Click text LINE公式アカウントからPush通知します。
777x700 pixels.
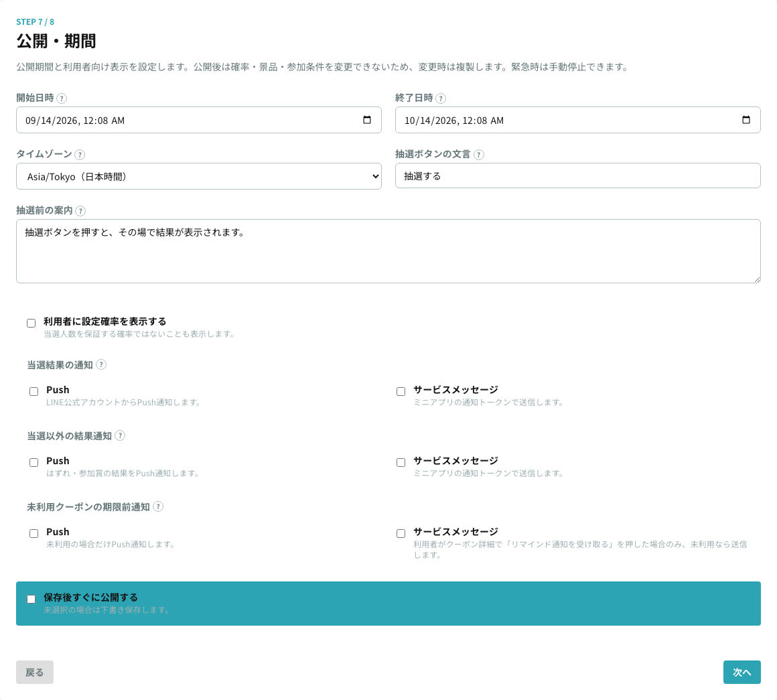pos(123,403)
